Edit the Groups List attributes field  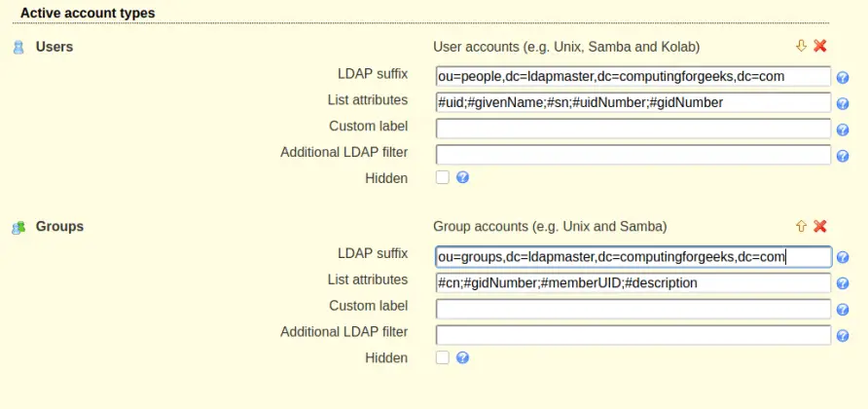[633, 282]
